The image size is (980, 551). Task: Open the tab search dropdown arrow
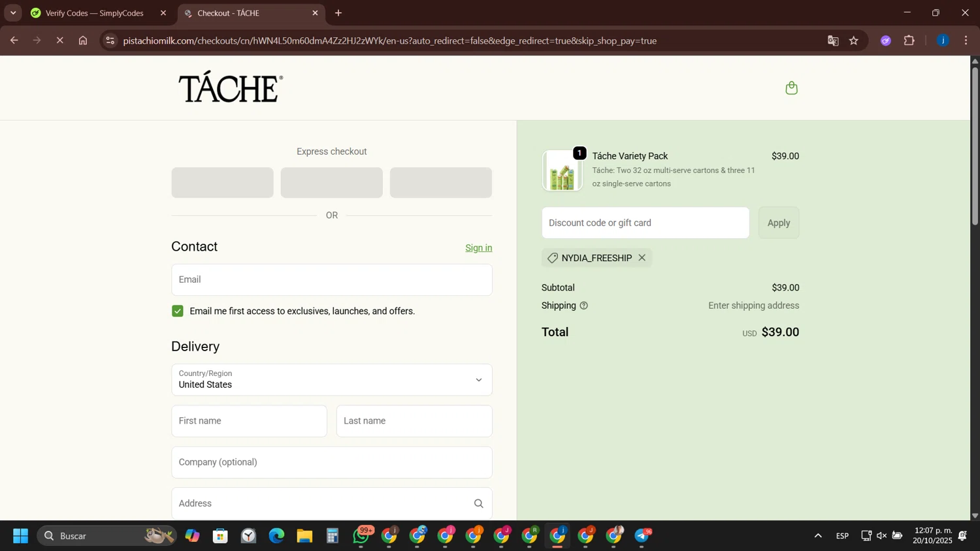(x=13, y=13)
